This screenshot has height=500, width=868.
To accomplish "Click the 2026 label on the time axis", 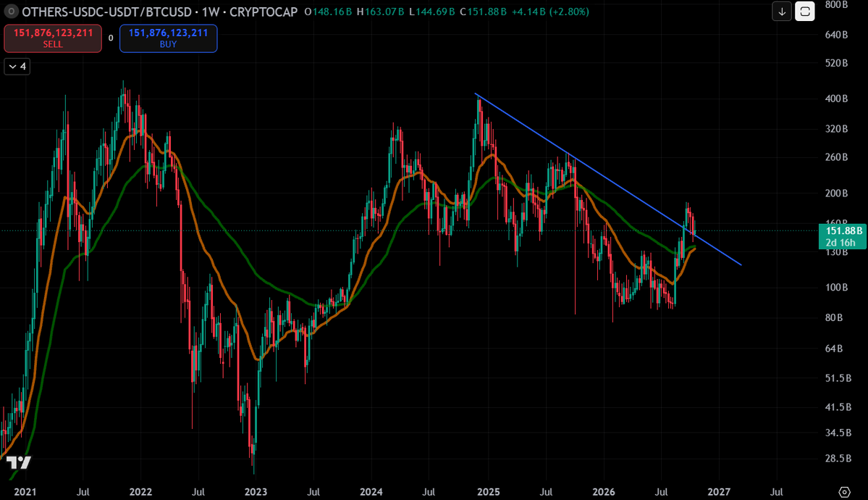I will pyautogui.click(x=603, y=492).
